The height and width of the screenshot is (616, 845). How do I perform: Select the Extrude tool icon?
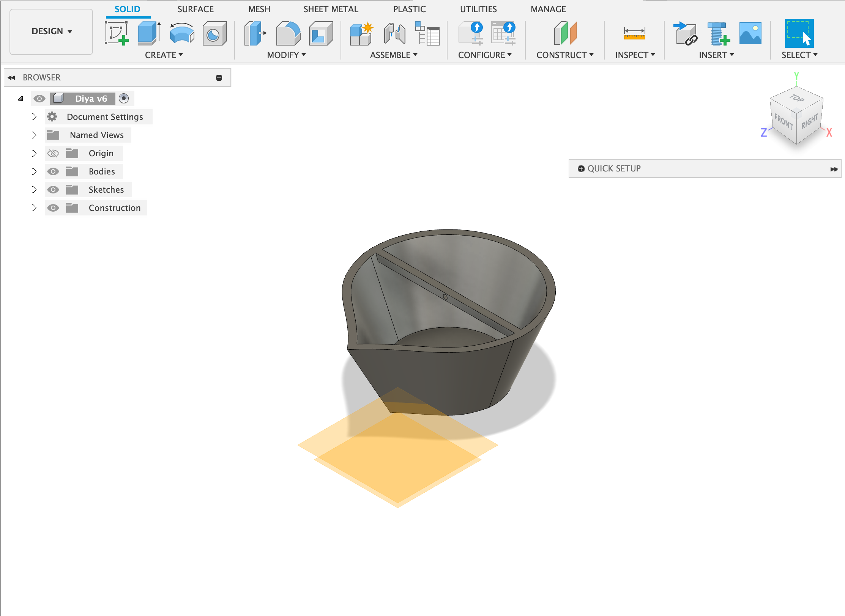click(149, 33)
